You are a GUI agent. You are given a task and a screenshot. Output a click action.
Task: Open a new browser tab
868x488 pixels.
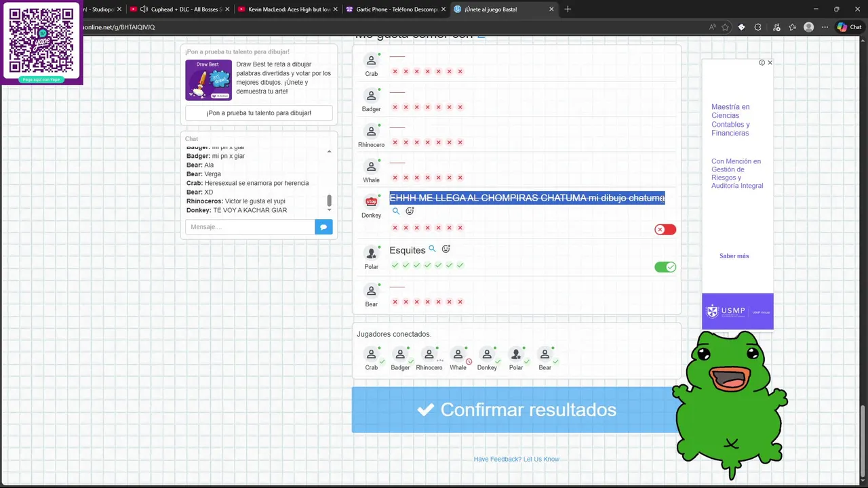568,9
